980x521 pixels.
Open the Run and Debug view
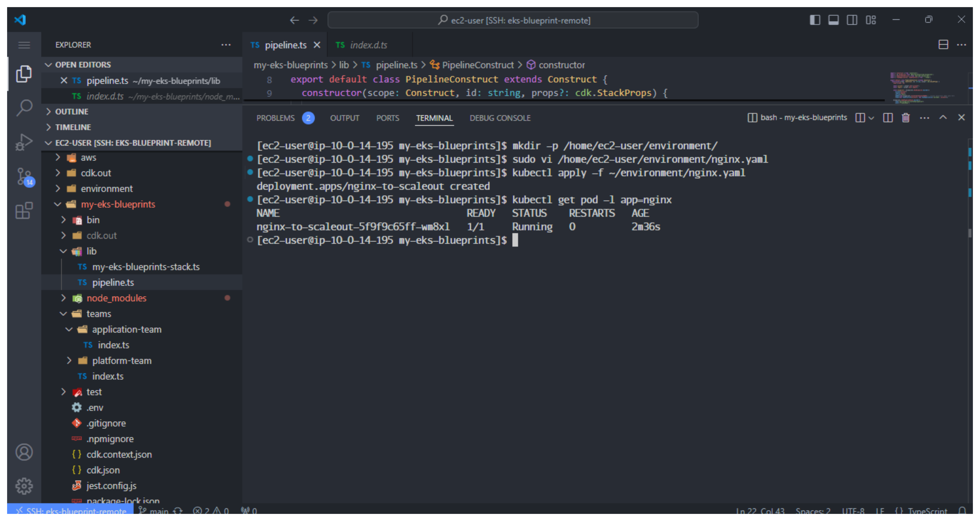click(x=24, y=142)
